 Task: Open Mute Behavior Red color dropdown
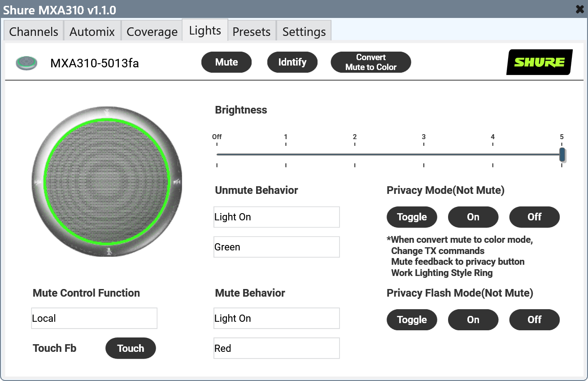click(x=277, y=349)
